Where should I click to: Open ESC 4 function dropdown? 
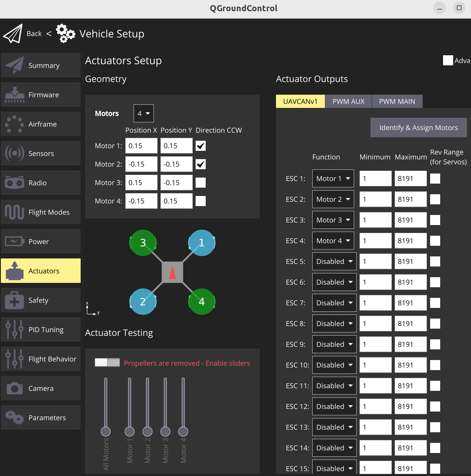click(x=333, y=241)
